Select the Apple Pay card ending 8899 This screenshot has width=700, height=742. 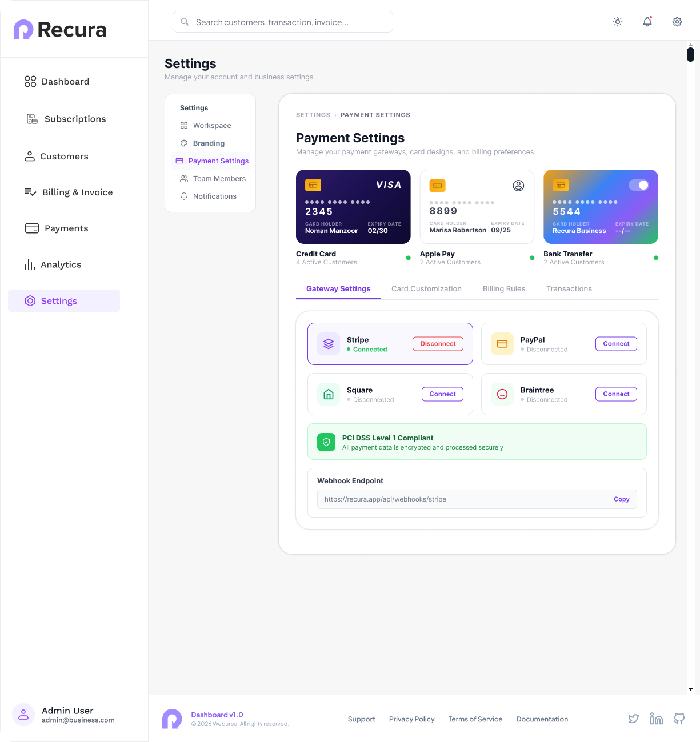477,207
